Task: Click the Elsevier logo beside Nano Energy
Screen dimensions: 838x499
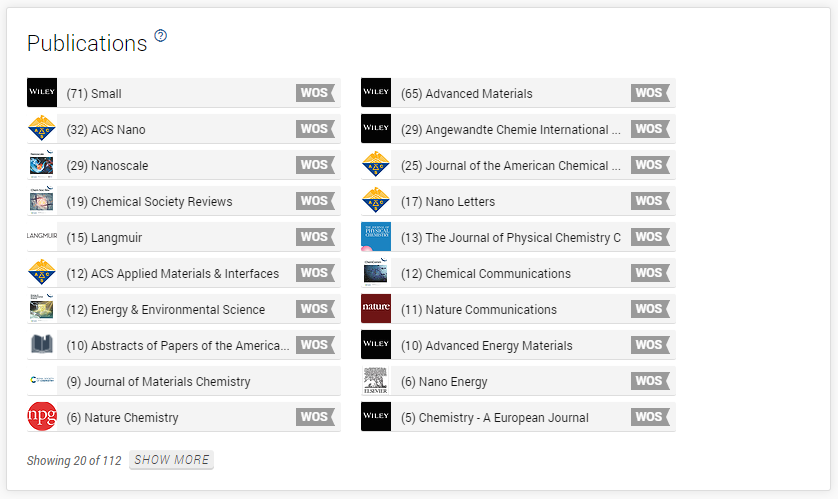Action: 376,380
